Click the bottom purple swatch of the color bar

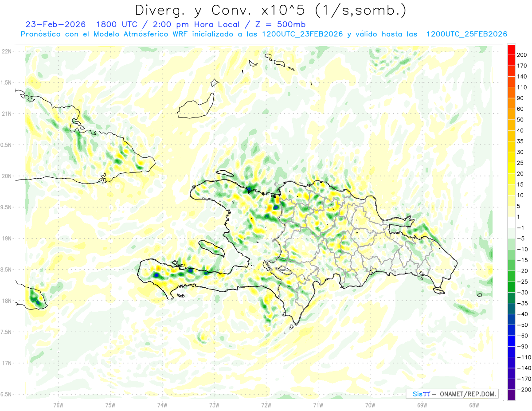point(511,395)
